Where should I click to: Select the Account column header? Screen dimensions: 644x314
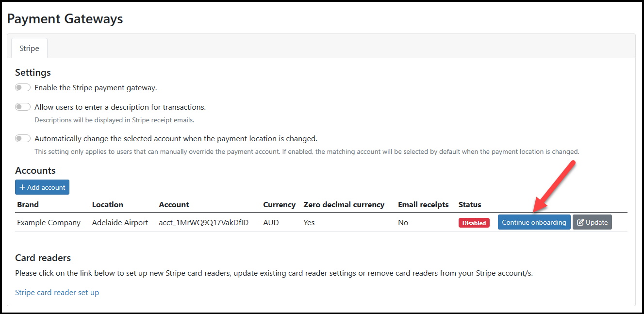[174, 205]
